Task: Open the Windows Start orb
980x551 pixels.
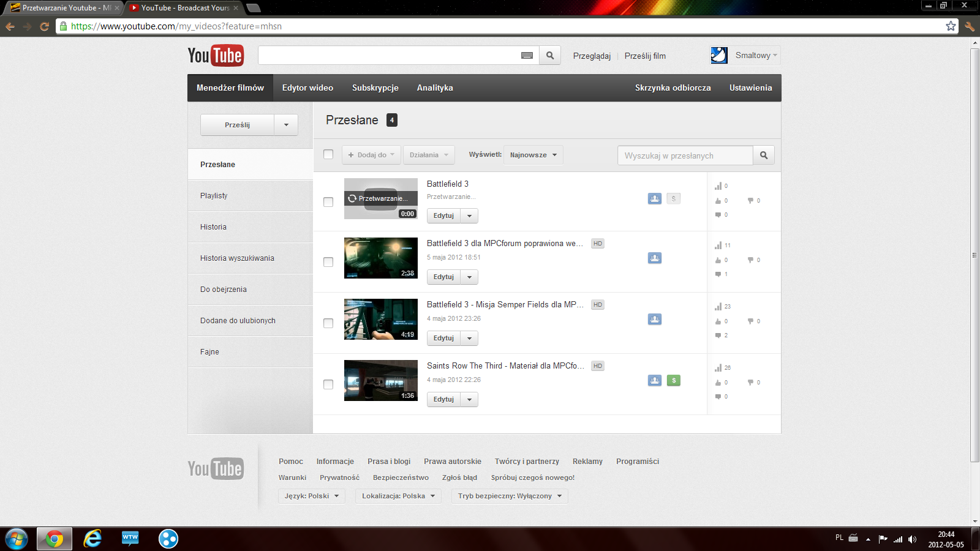Action: point(17,539)
